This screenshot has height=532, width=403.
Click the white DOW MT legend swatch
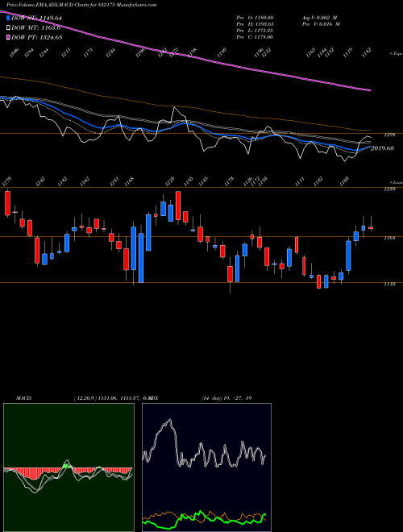coord(8,28)
